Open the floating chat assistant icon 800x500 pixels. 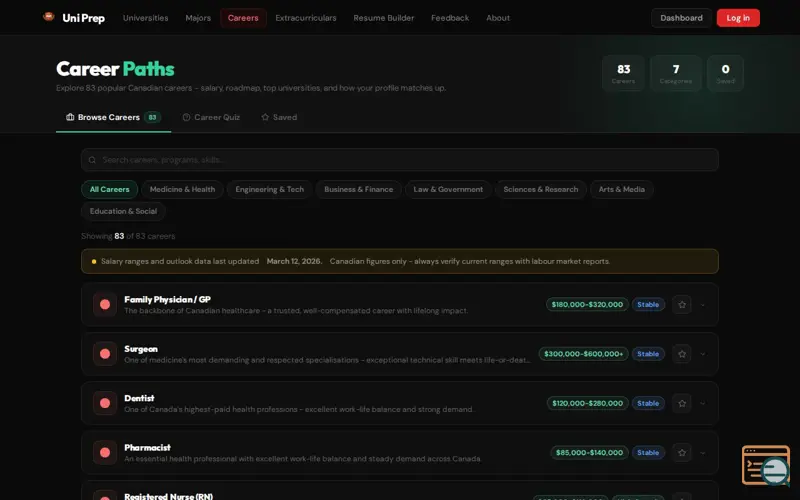pyautogui.click(x=766, y=465)
